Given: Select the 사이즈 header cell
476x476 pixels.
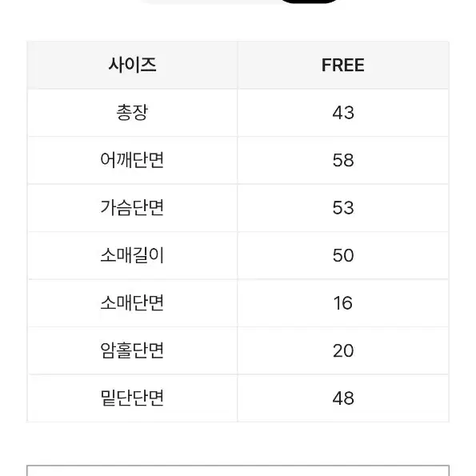Looking at the screenshot, I should pyautogui.click(x=132, y=65).
